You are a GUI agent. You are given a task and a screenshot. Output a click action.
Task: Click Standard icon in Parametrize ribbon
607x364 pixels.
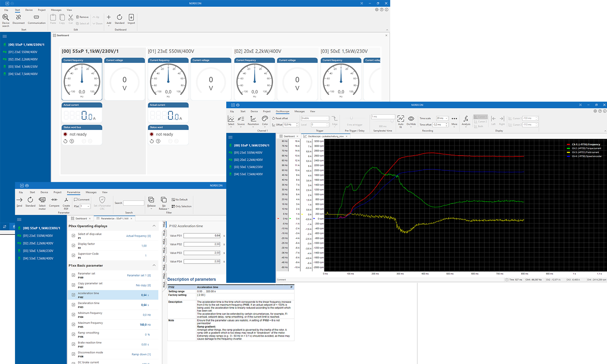click(x=30, y=200)
